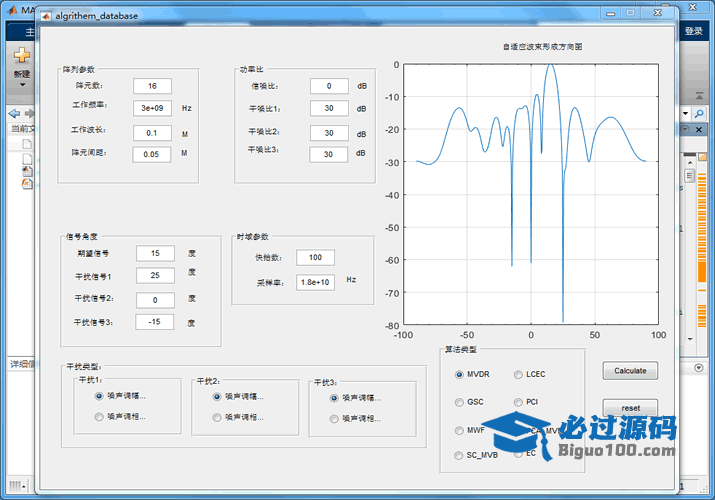The image size is (715, 500).
Task: Click the first blank document icon in file list
Action: coord(27,144)
